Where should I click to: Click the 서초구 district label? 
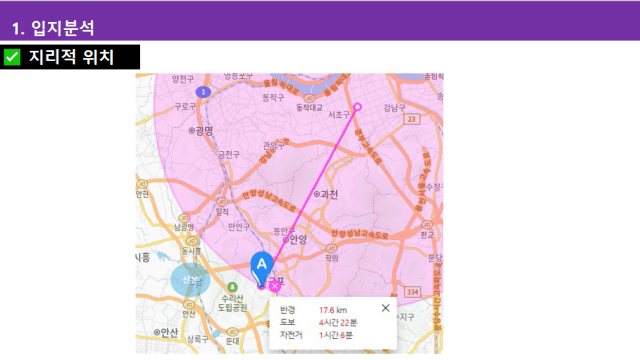tap(339, 115)
